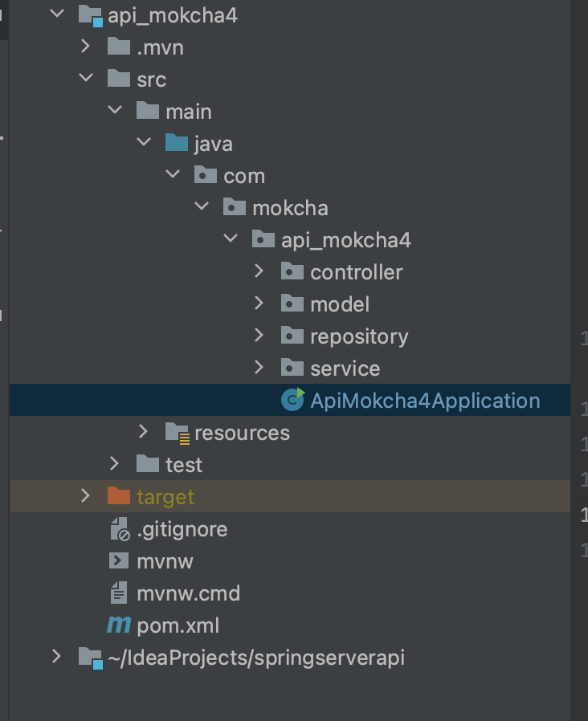Expand the controller package
The height and width of the screenshot is (721, 588).
(259, 271)
